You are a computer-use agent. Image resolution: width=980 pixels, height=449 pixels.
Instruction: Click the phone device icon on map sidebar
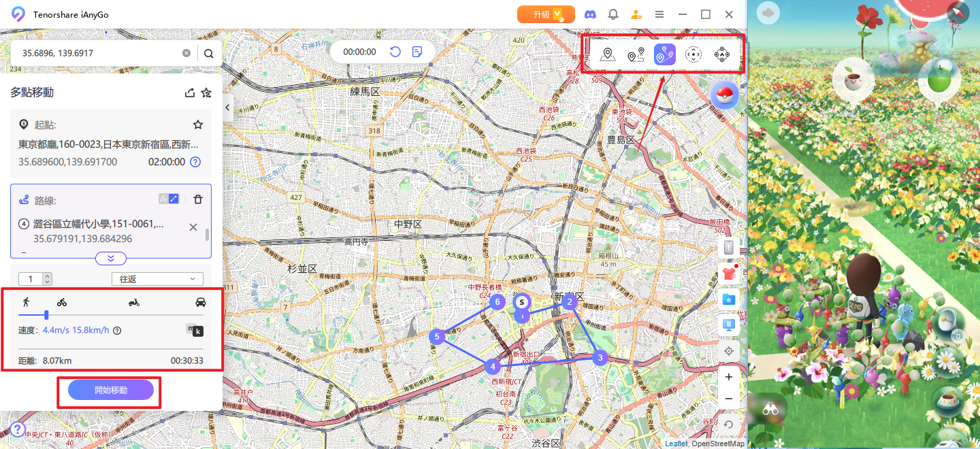click(729, 248)
